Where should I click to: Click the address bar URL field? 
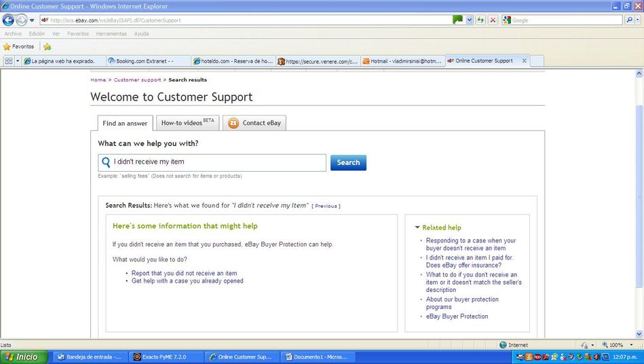[x=246, y=20]
